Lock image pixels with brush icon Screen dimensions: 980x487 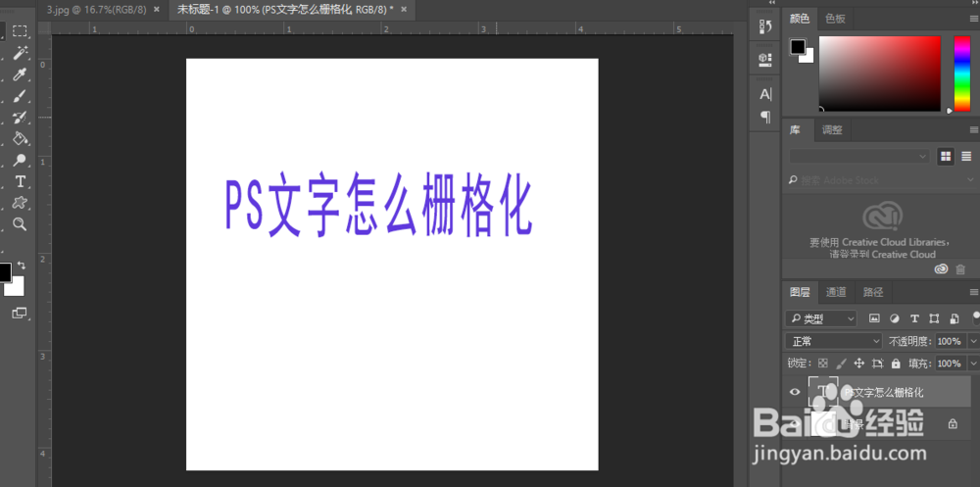coord(841,363)
